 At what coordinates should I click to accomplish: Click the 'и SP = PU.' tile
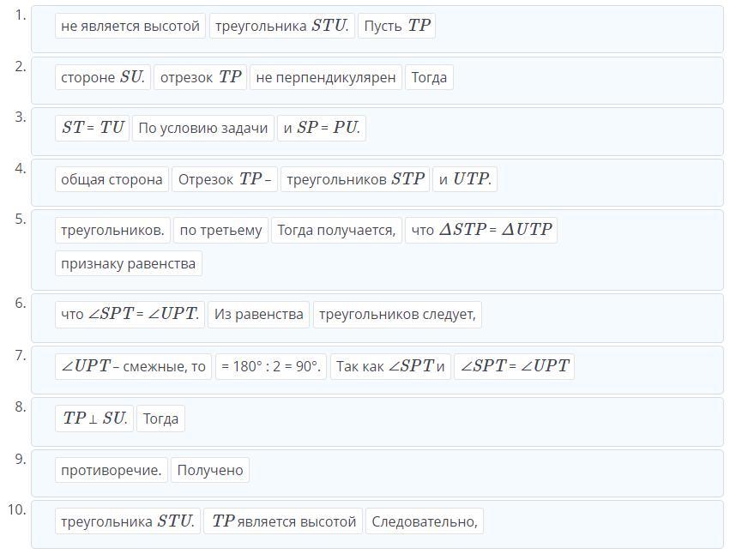pos(322,128)
